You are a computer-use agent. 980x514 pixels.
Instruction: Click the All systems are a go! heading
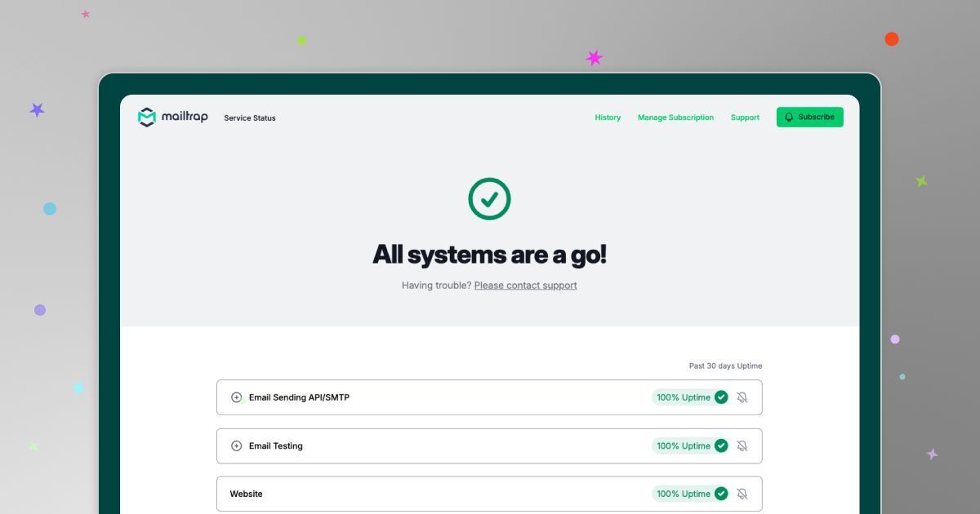point(490,255)
